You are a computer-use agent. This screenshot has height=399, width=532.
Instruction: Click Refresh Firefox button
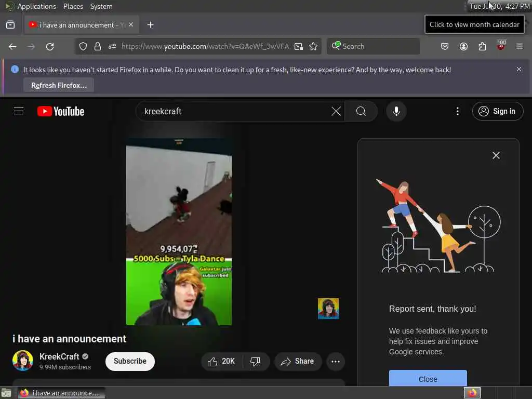[59, 85]
